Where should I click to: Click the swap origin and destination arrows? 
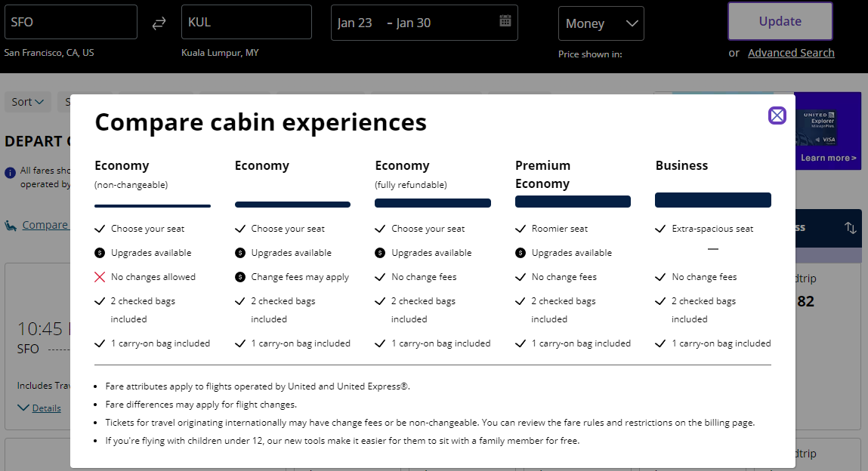(159, 23)
